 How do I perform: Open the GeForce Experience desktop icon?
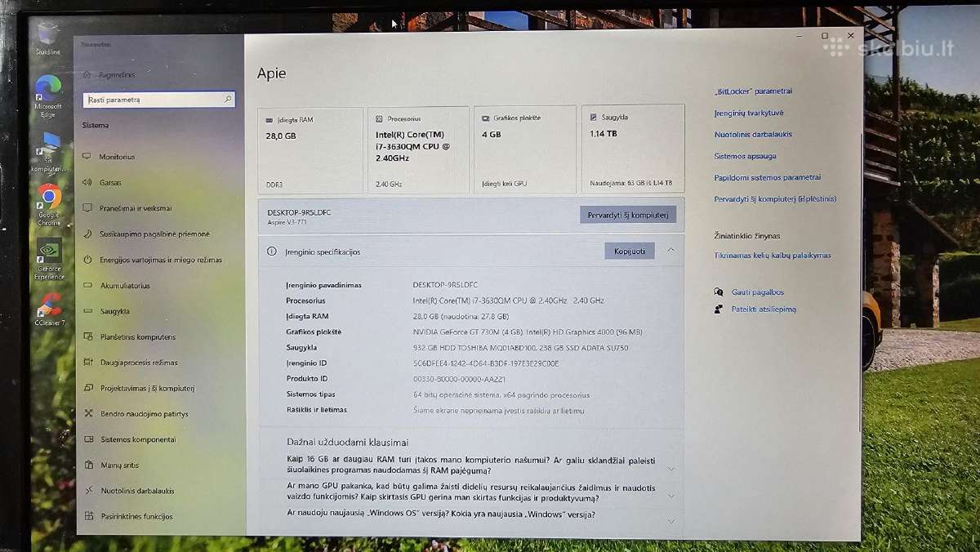coord(49,260)
